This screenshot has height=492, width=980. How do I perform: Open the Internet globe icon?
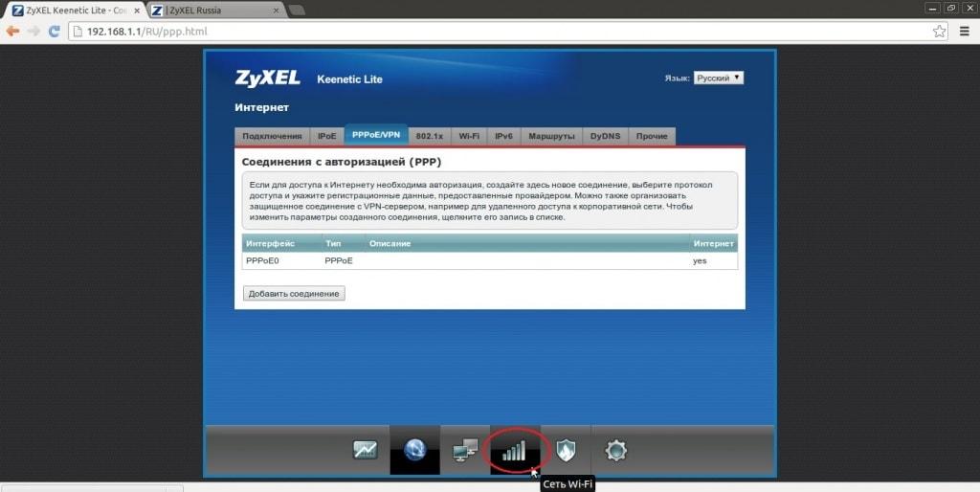415,450
